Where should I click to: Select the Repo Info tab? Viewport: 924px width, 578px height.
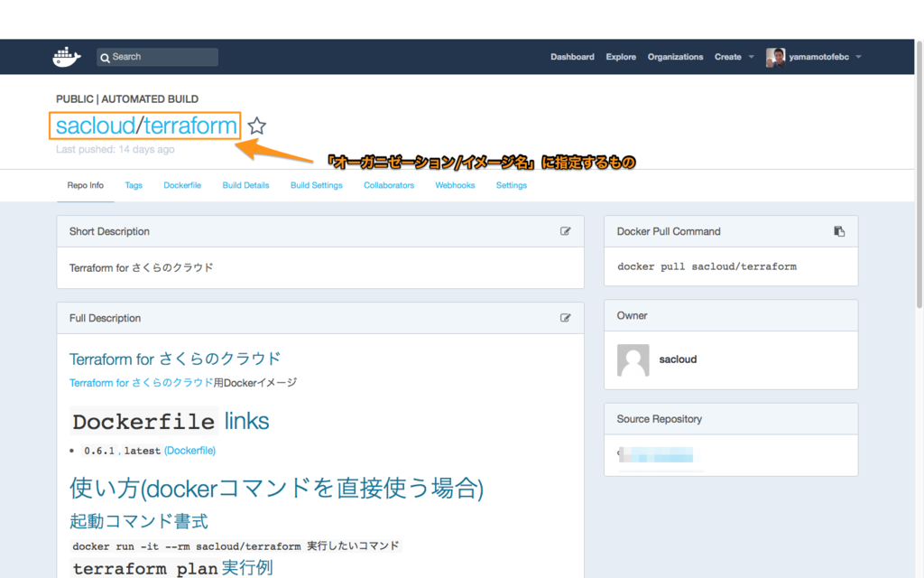click(86, 185)
